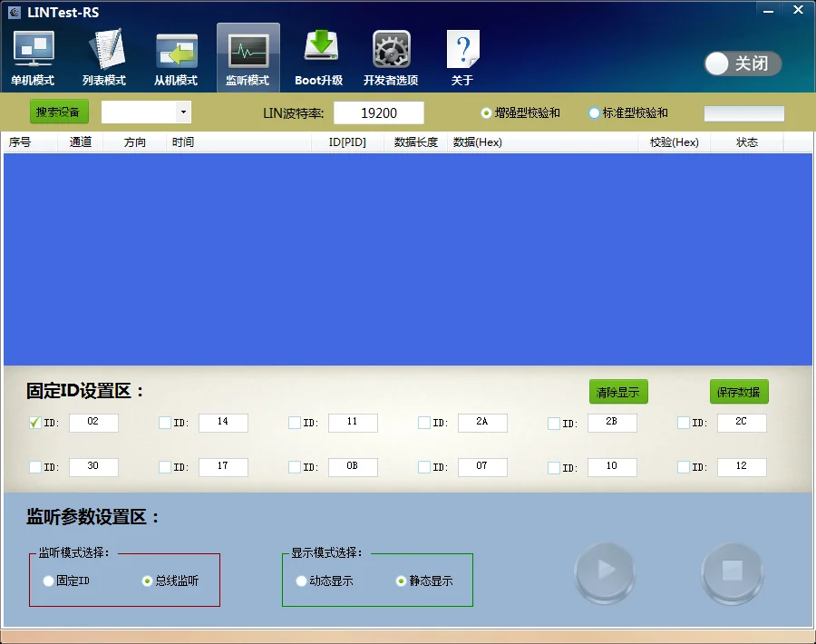
Task: Click the LIN波特率 19200 field
Action: (x=379, y=113)
